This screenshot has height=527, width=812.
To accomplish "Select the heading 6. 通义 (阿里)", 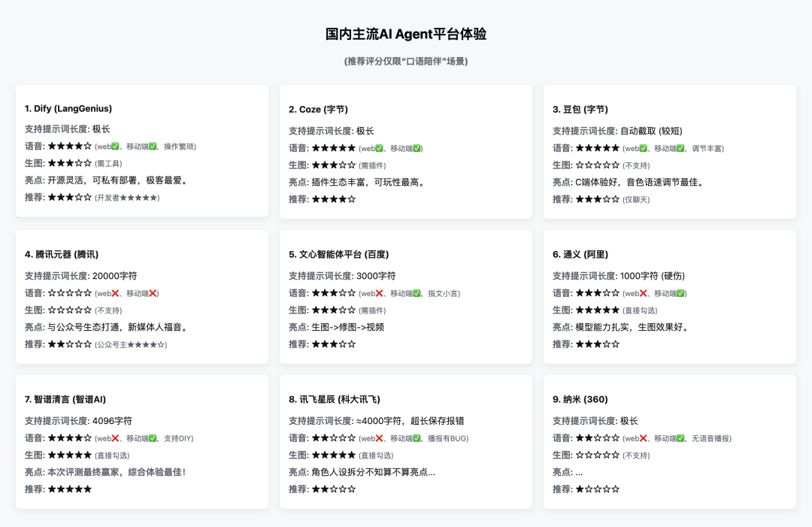I will 580,254.
